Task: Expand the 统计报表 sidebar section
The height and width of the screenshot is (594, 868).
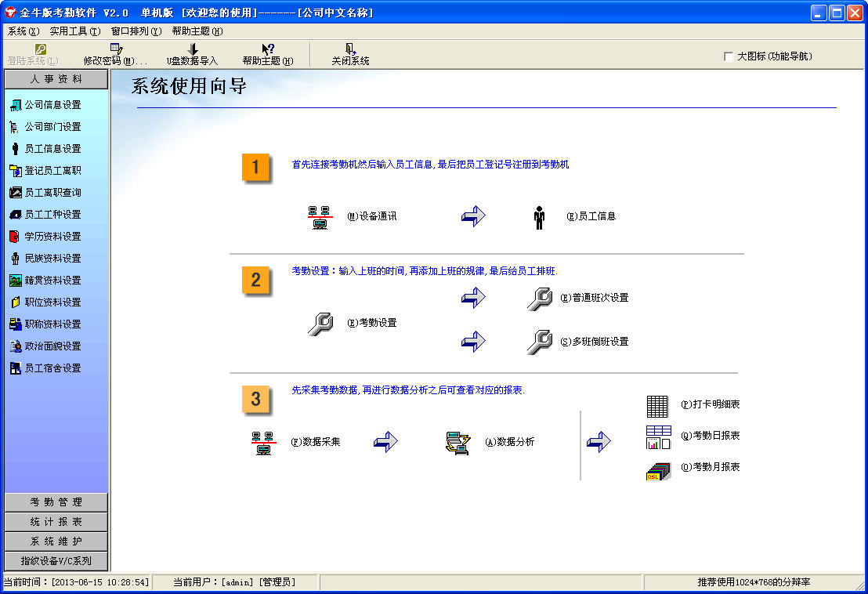Action: tap(56, 522)
